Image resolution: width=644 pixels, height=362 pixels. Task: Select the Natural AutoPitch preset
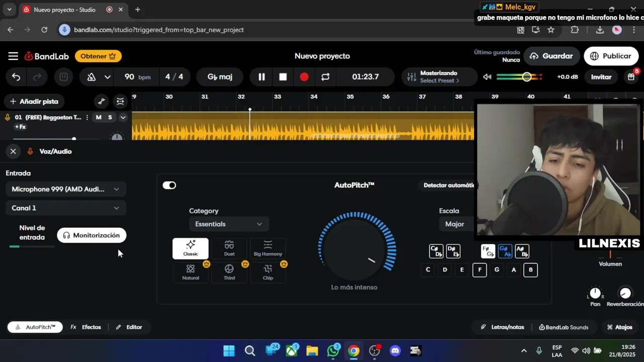[x=191, y=272]
